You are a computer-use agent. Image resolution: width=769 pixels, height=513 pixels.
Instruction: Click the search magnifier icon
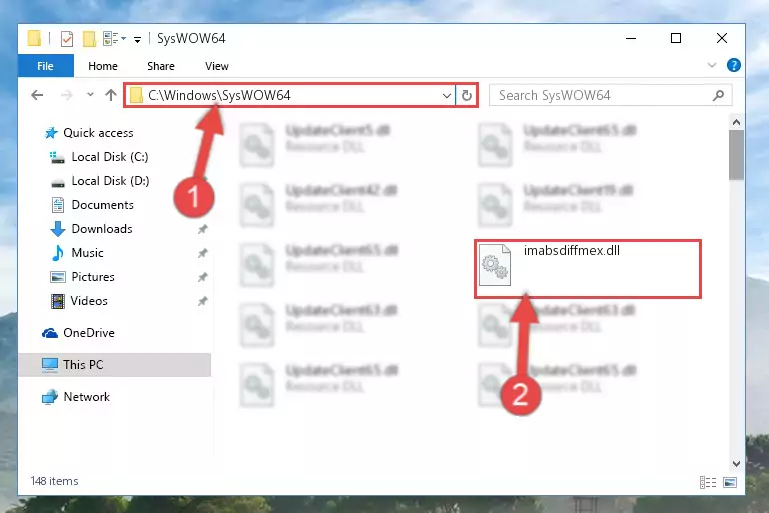(718, 95)
